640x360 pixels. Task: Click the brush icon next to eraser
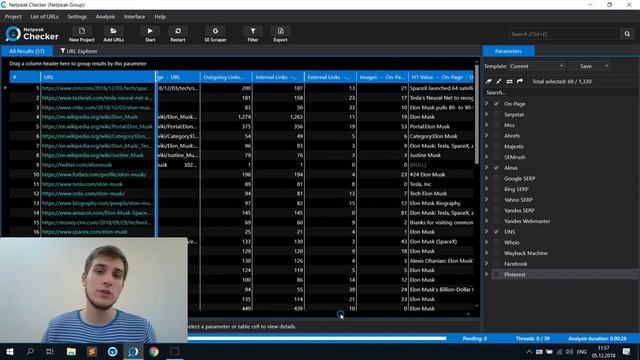[499, 81]
